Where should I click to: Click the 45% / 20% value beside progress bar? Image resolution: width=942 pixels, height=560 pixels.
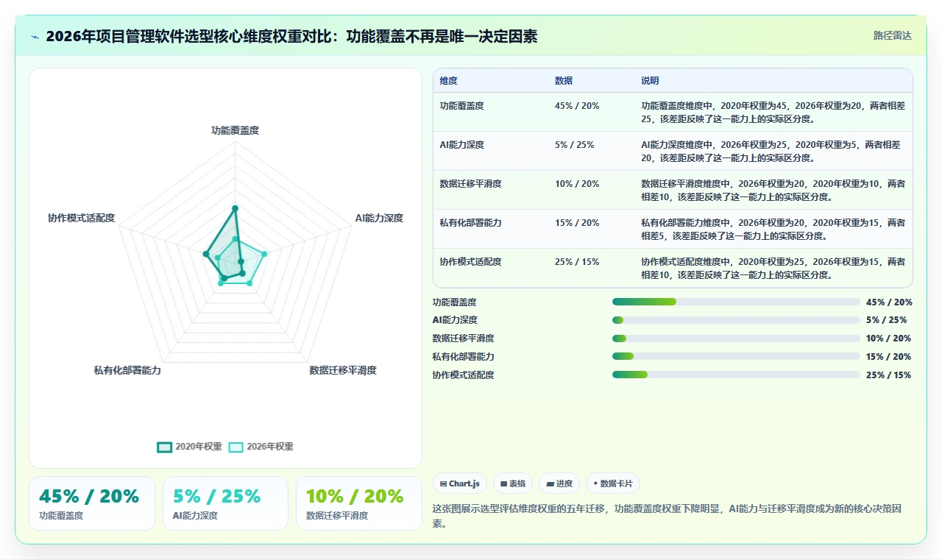pyautogui.click(x=889, y=302)
